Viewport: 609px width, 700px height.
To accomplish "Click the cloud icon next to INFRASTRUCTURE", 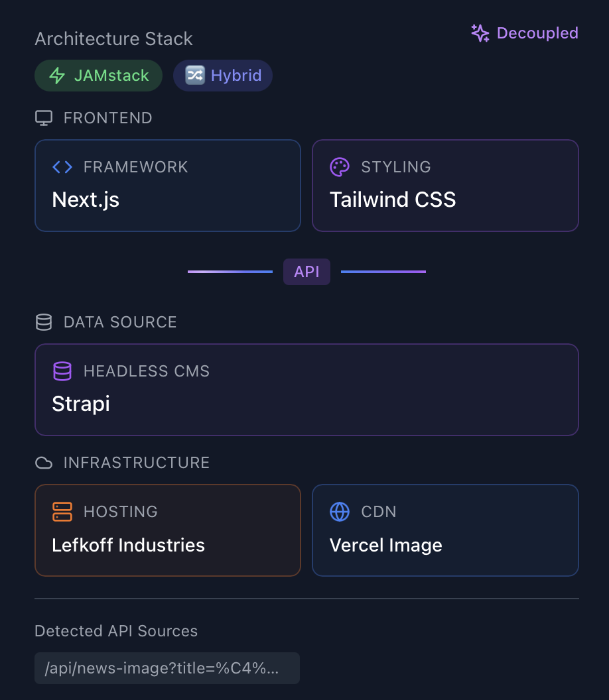I will 44,463.
